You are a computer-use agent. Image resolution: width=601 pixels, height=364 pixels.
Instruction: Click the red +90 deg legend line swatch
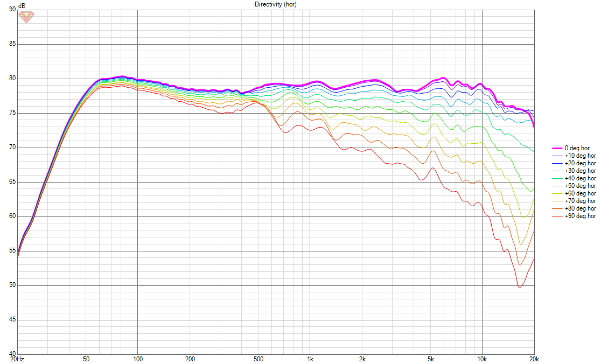(x=557, y=216)
